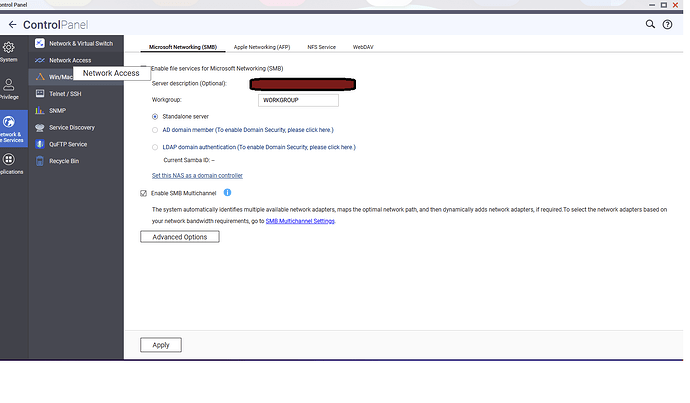Viewport: 690px width, 403px height.
Task: Click the Advanced Options button
Action: (x=180, y=237)
